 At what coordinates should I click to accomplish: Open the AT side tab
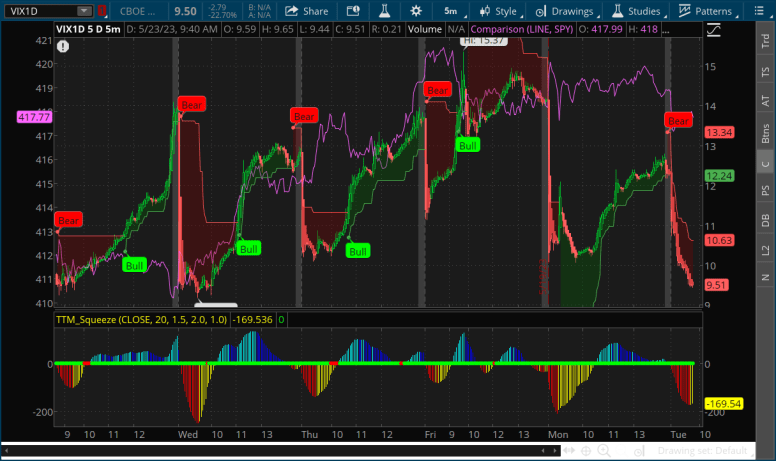point(766,101)
